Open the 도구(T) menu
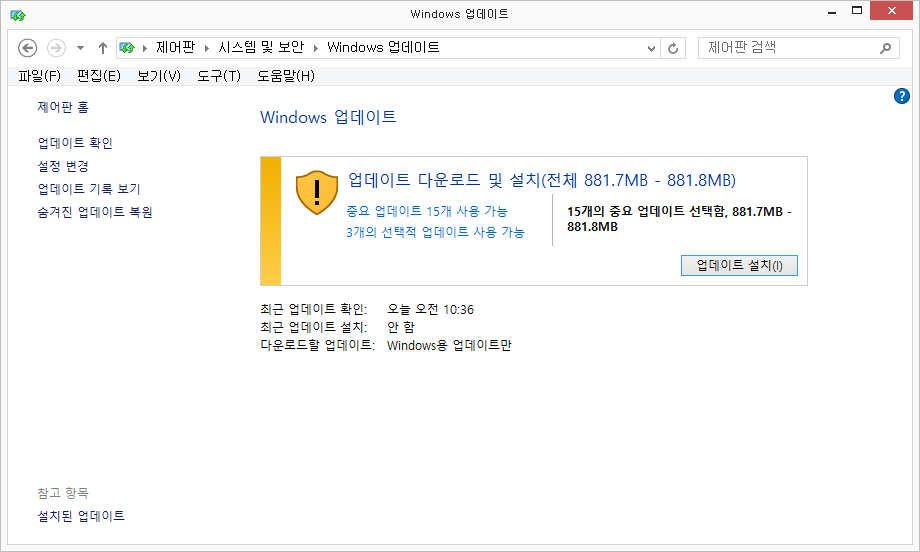 (219, 76)
